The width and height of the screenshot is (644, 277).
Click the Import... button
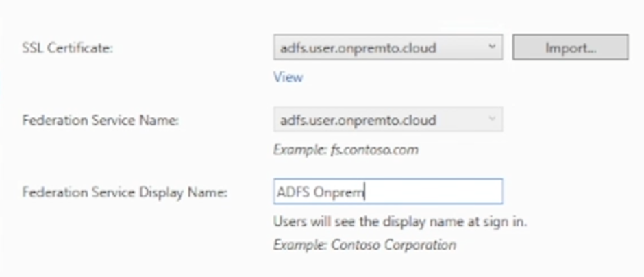[x=571, y=48]
